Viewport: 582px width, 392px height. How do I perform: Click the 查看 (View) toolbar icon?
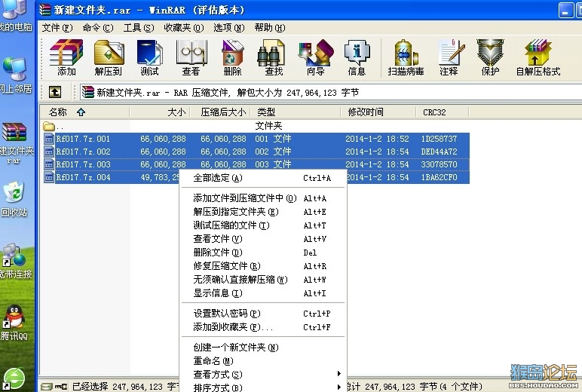coord(191,57)
